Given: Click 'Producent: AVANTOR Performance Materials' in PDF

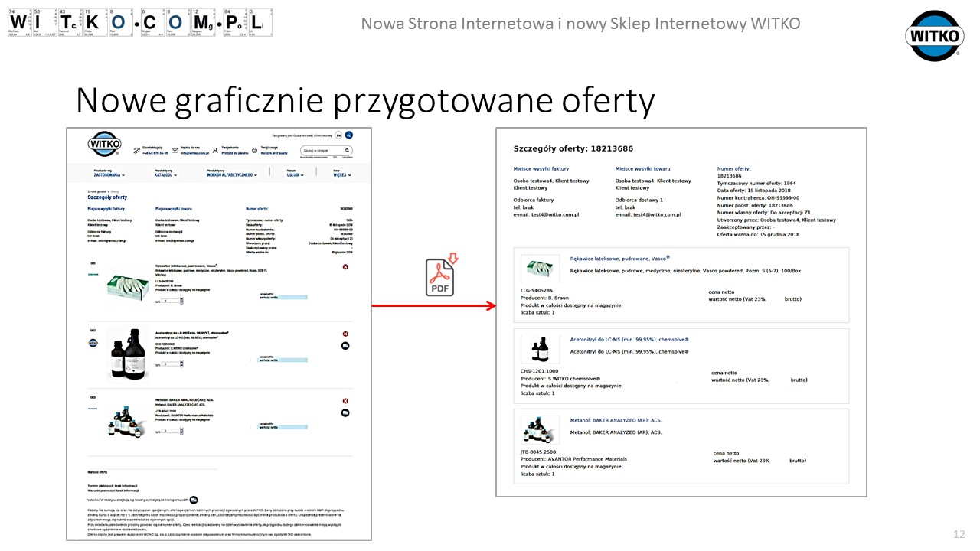Looking at the screenshot, I should (x=573, y=459).
